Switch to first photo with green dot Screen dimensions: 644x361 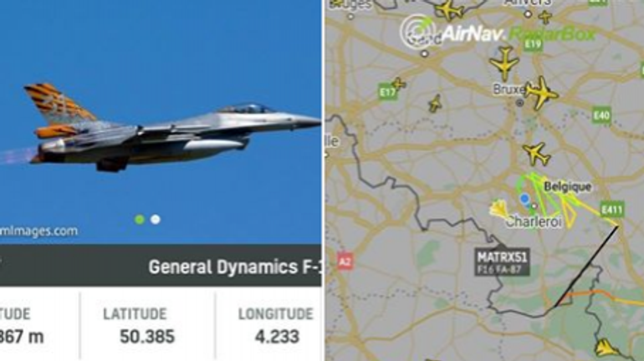[140, 220]
